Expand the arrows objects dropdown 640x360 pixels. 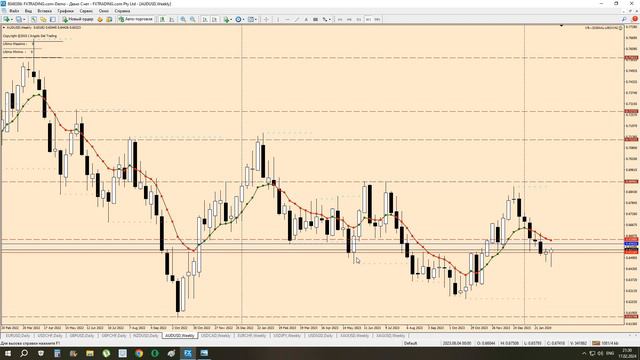coord(330,19)
